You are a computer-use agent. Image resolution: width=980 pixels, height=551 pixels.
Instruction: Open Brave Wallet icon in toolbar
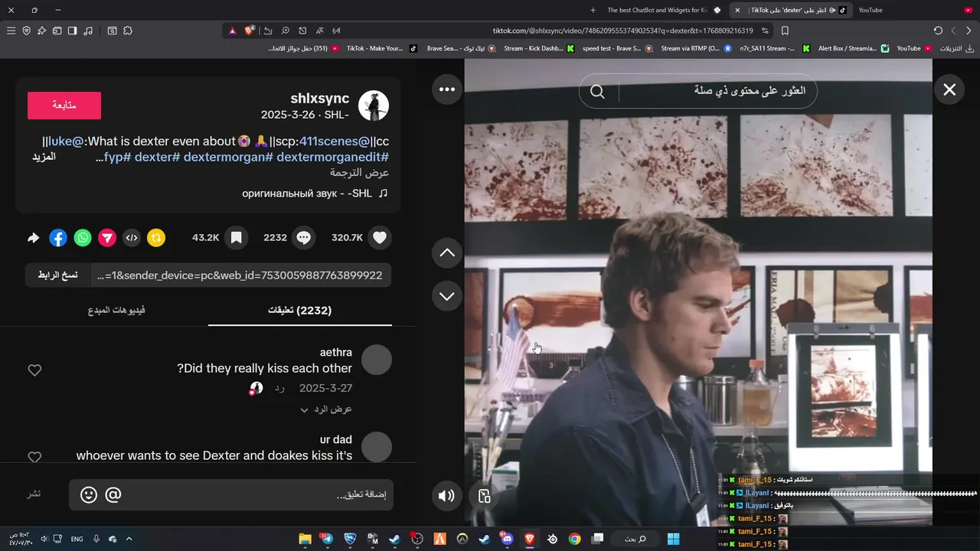tap(57, 31)
